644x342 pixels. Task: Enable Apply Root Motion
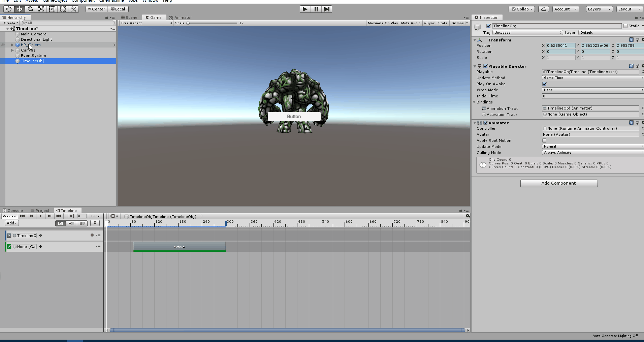click(544, 141)
